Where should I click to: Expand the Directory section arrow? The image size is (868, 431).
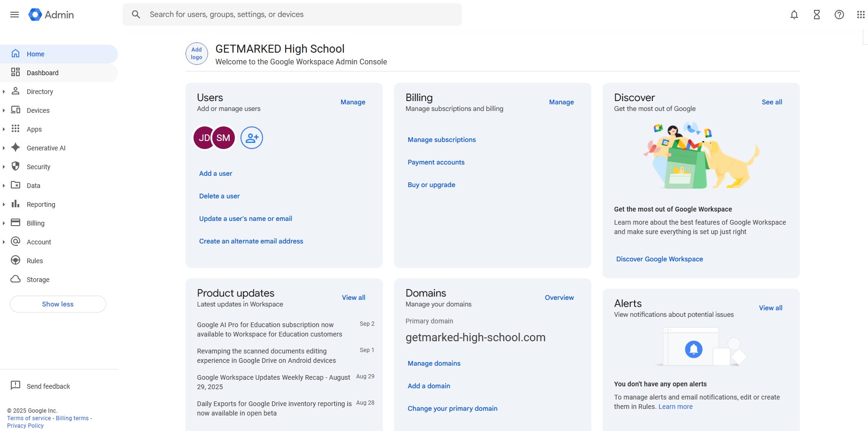point(4,92)
